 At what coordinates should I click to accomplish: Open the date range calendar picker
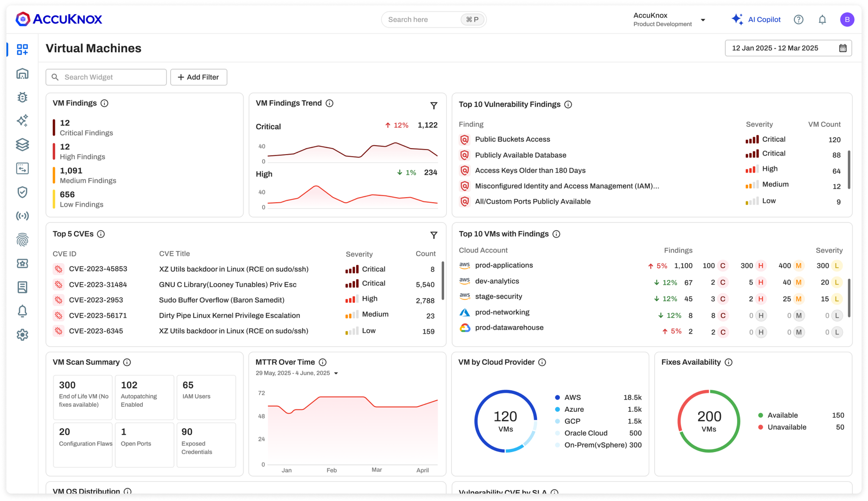click(x=844, y=48)
